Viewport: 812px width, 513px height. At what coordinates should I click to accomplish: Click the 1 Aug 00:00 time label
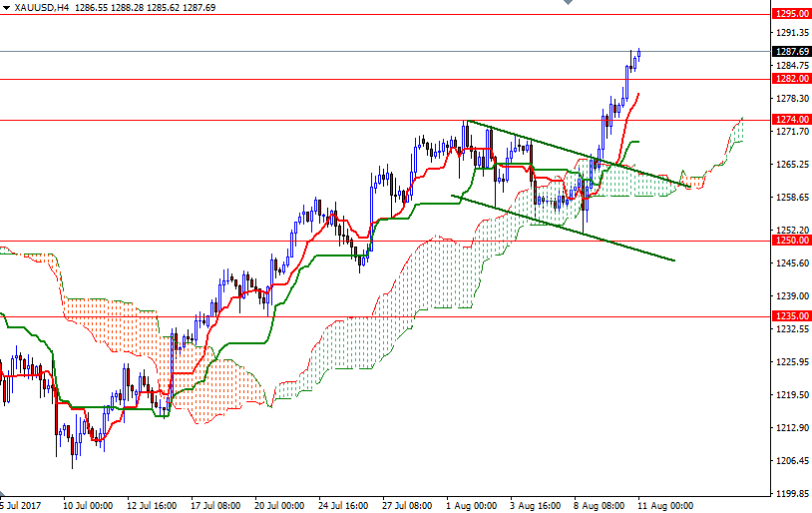[x=471, y=506]
